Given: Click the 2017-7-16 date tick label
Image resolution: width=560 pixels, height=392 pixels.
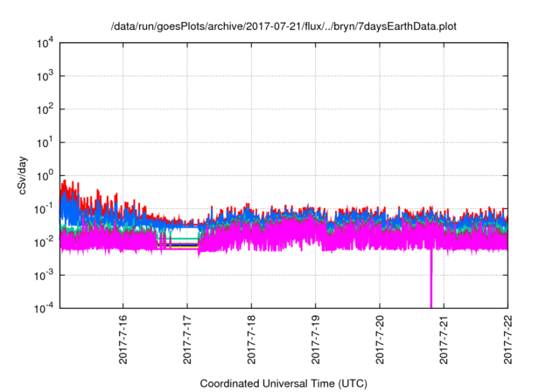Looking at the screenshot, I should 122,339.
